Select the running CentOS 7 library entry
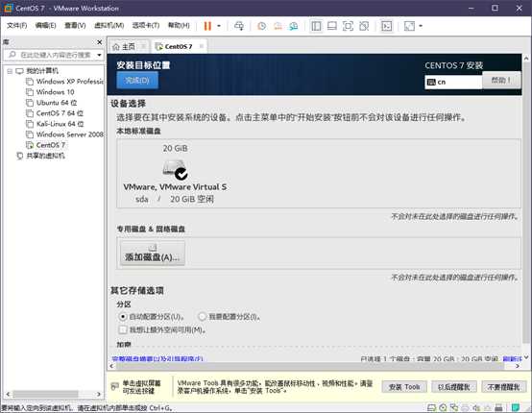This screenshot has height=413, width=532. pos(46,145)
